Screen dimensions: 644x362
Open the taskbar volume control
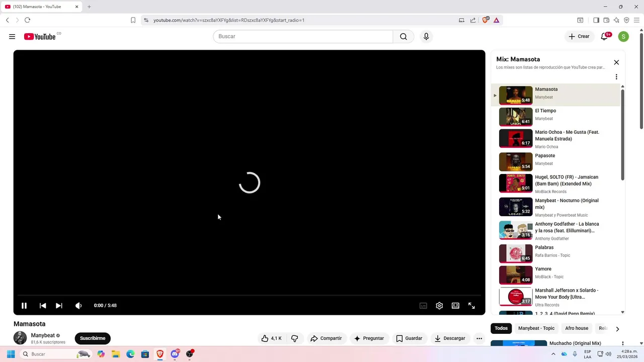(608, 354)
